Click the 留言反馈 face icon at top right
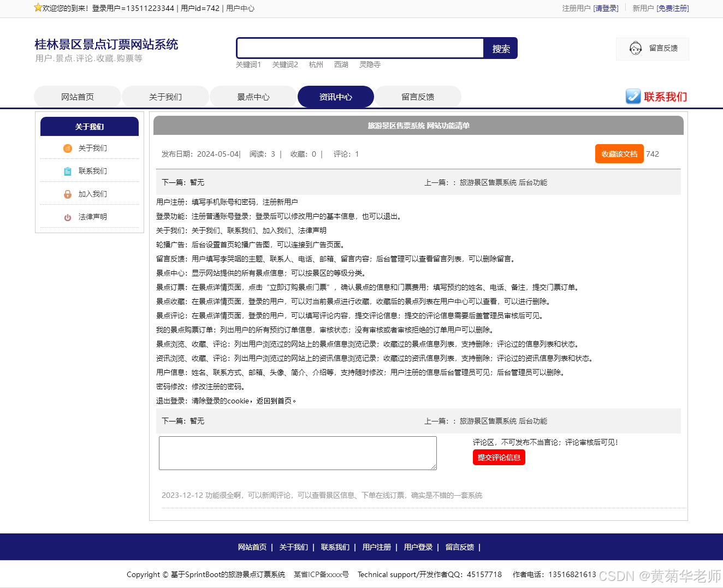 click(x=635, y=48)
